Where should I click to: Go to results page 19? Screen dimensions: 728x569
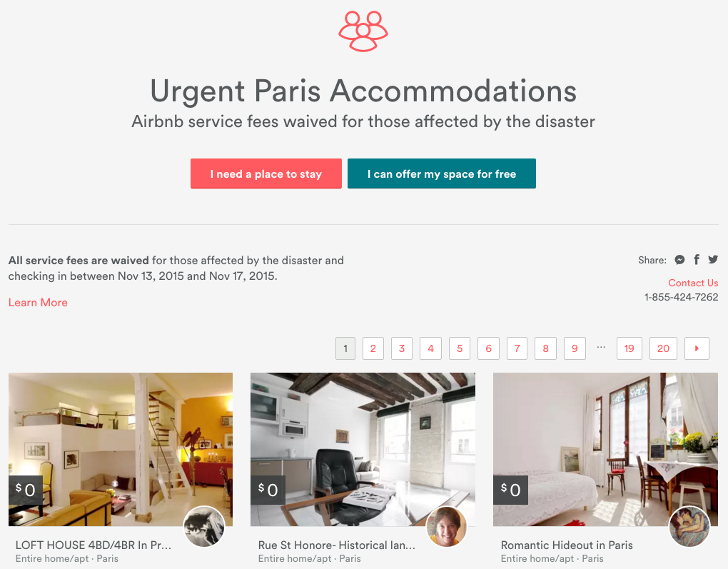click(x=629, y=348)
